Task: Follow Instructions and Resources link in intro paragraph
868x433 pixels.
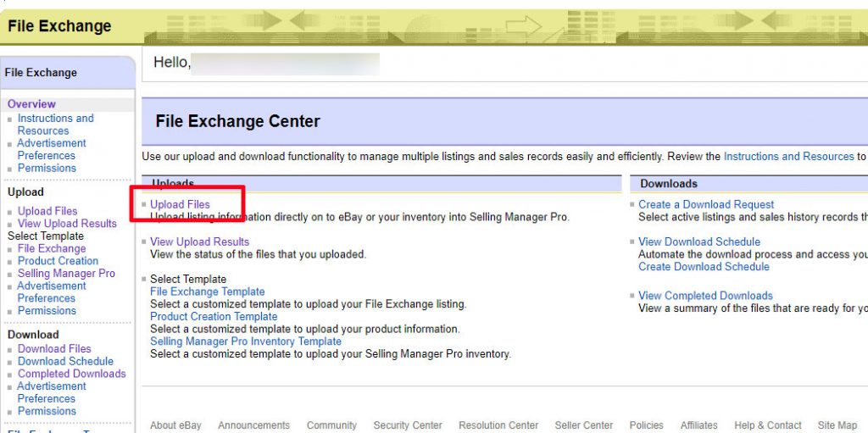Action: (x=789, y=157)
